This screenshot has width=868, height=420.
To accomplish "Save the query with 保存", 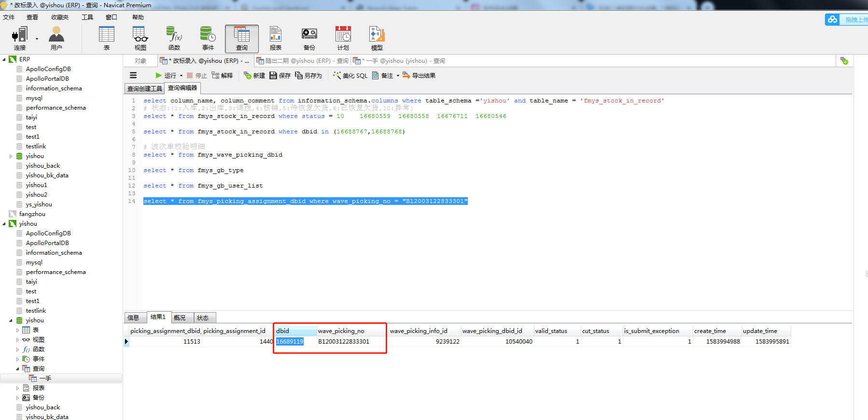I will (280, 75).
